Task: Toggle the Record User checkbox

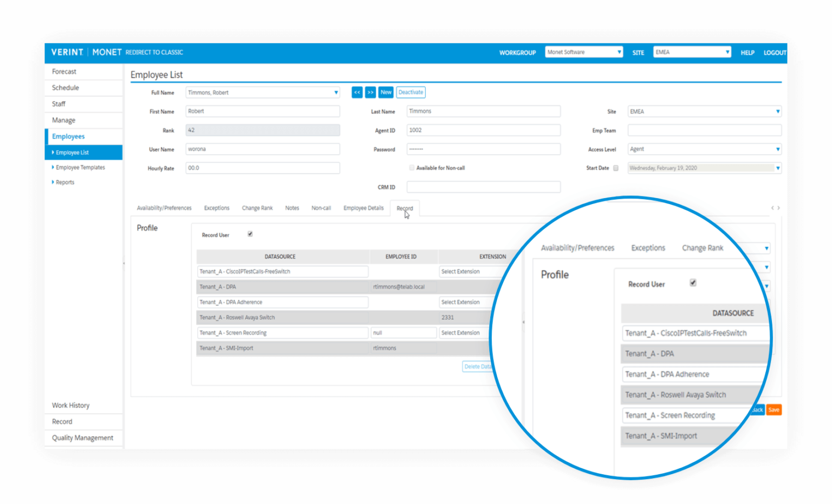Action: (x=250, y=234)
